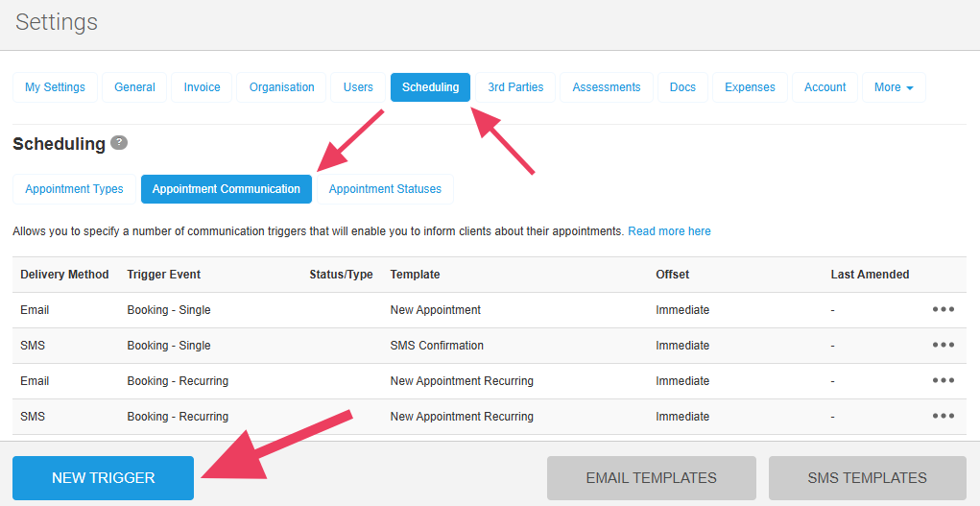Select the Users tab

[358, 87]
